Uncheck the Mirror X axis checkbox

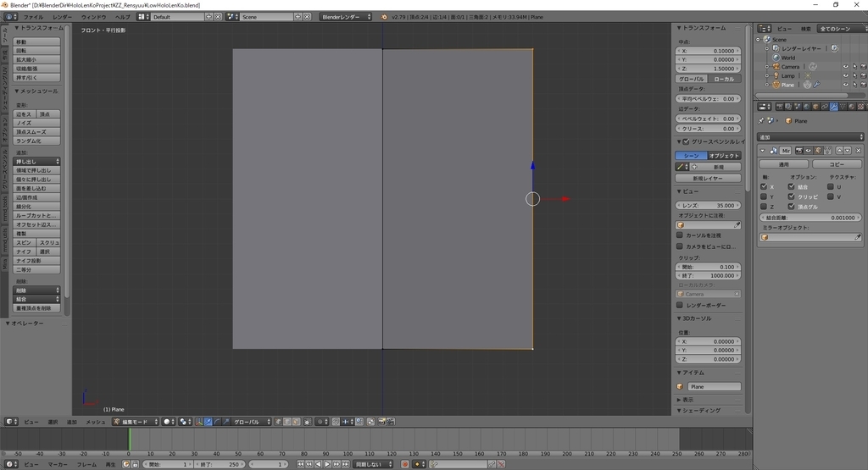764,187
